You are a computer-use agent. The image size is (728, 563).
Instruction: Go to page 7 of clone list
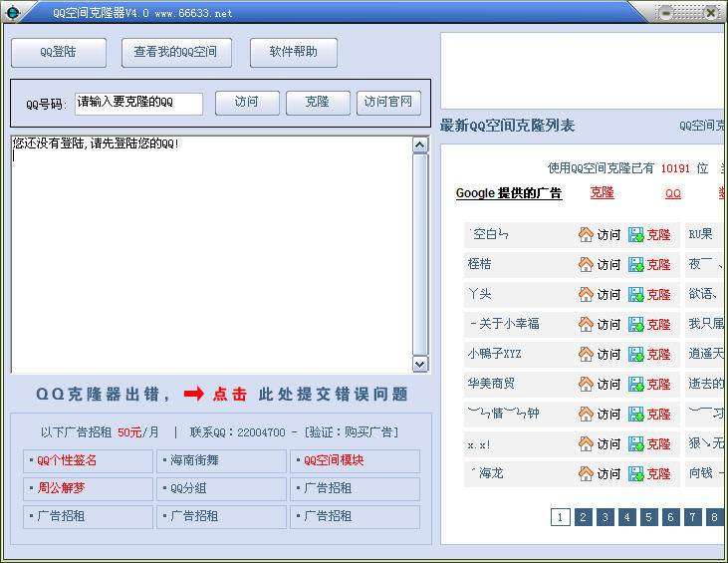(x=692, y=517)
